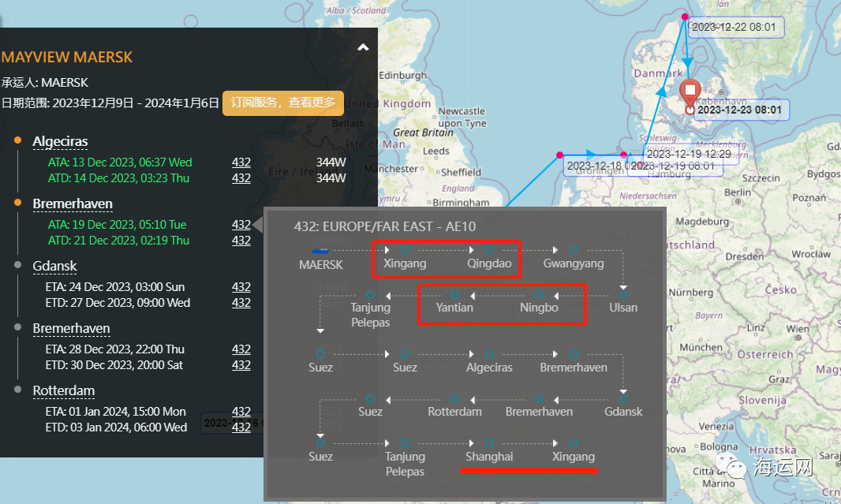Click service 432 link on Gdansk ETD row

pos(241,302)
